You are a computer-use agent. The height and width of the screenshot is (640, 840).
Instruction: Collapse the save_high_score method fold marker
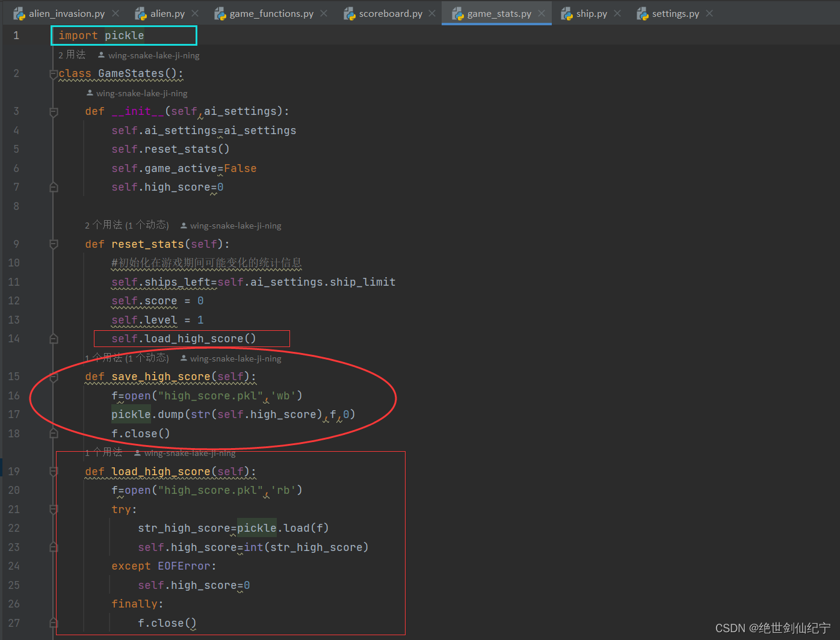(54, 377)
